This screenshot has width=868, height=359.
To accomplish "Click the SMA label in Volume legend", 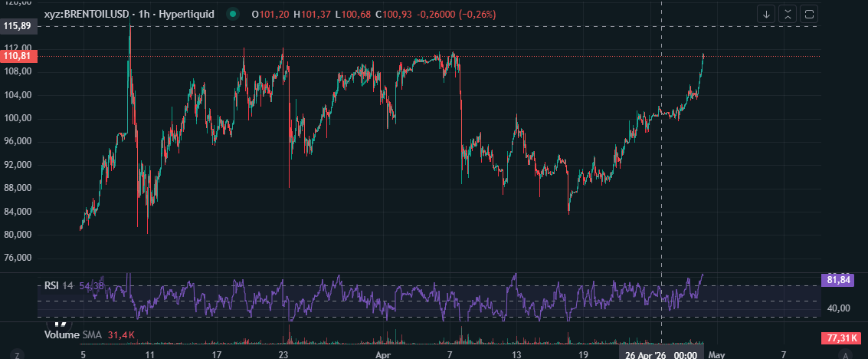I will click(91, 334).
